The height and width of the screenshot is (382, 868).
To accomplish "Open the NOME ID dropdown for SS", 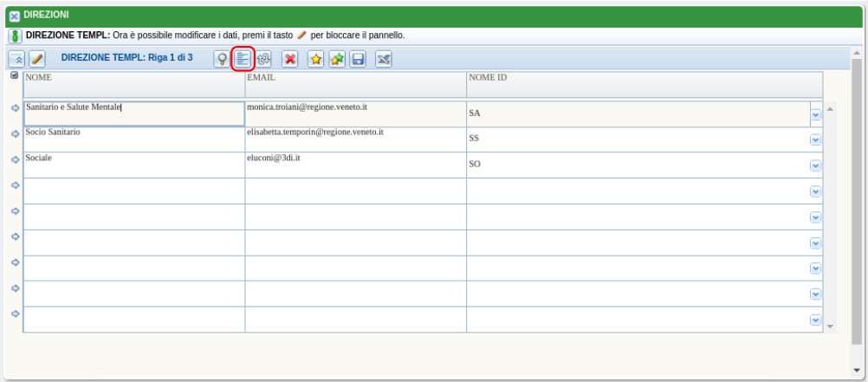I will pyautogui.click(x=815, y=139).
